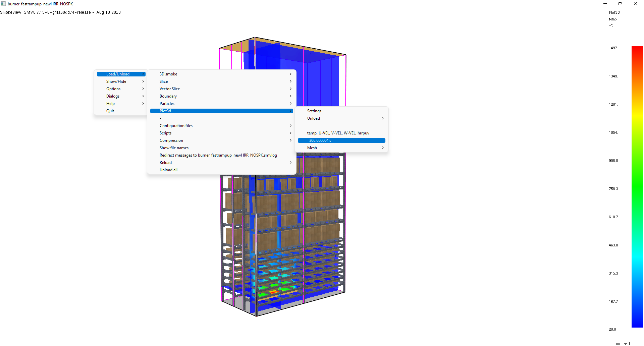This screenshot has width=644, height=346.
Task: Open the Boundary submenu
Action: 168,96
